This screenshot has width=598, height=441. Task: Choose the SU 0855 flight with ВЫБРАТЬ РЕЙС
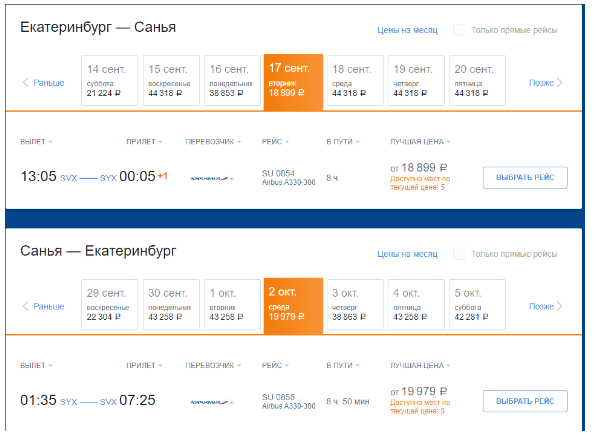[x=525, y=401]
